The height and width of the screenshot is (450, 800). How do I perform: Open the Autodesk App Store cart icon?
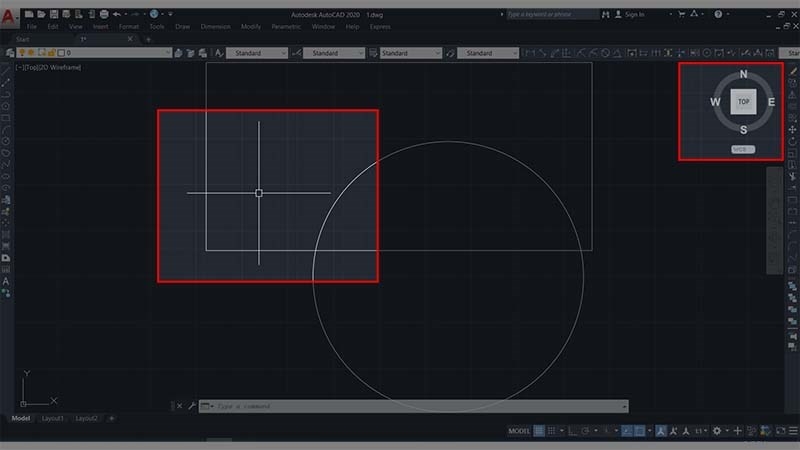[681, 14]
